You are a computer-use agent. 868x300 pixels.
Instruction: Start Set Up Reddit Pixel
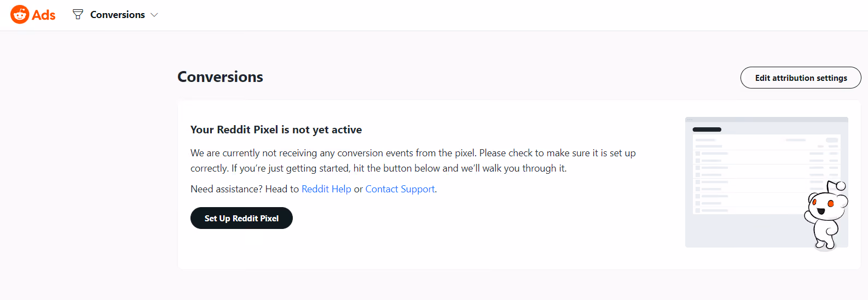241,218
